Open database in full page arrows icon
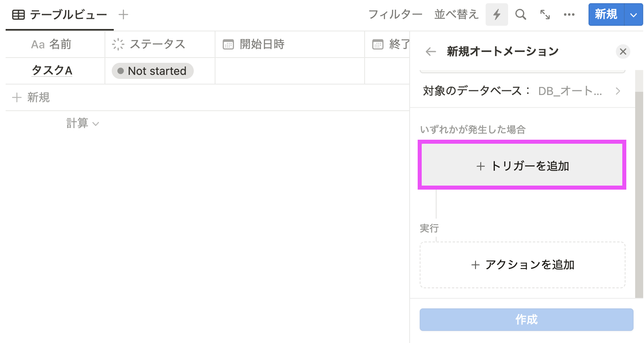Viewport: 644px width, 343px height. pyautogui.click(x=545, y=14)
